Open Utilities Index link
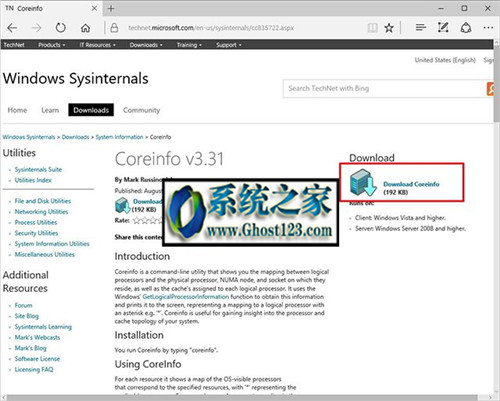Screen dimensions: 500x401 point(33,180)
